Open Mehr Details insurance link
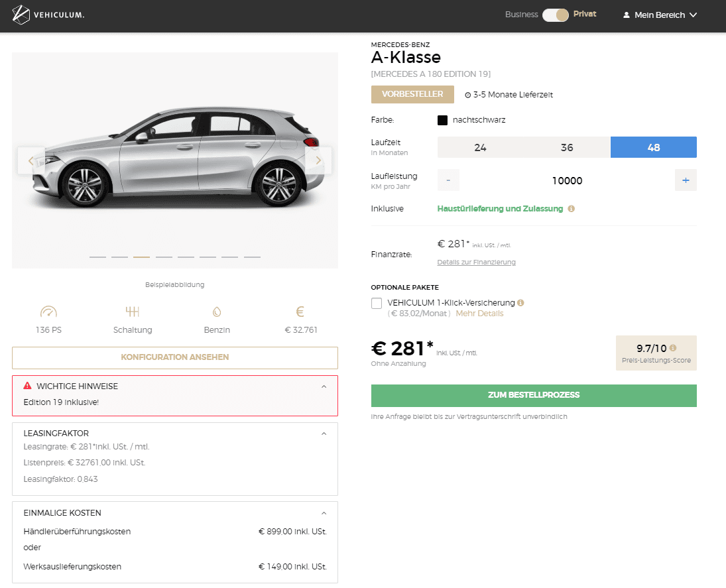This screenshot has width=726, height=588. (x=479, y=314)
